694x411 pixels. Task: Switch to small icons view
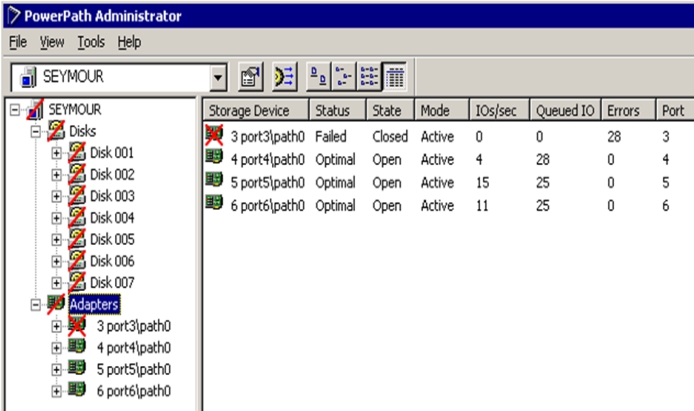coord(343,77)
